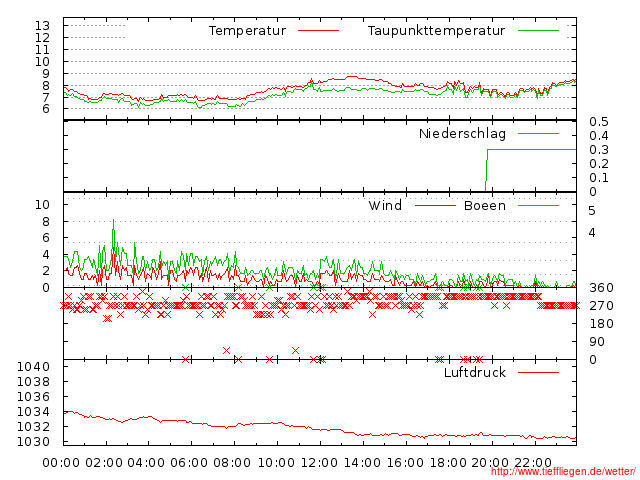Click the green Boeen legend line

(538, 205)
